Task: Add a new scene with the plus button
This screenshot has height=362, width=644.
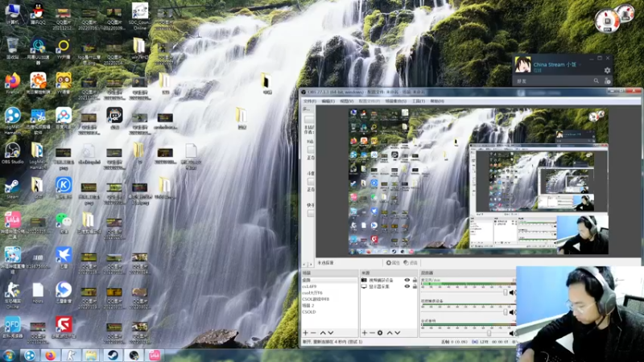Action: 306,333
